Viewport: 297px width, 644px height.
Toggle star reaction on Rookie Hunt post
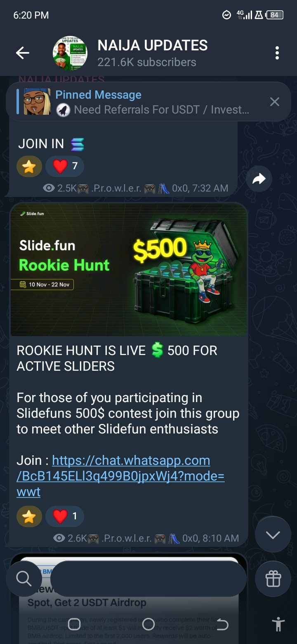point(29,516)
